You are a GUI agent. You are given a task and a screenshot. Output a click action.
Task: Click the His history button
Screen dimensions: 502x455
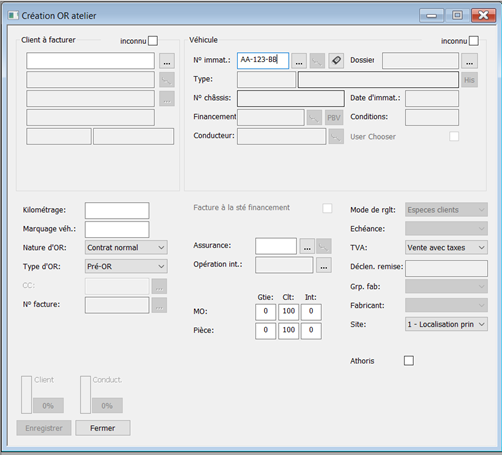469,80
